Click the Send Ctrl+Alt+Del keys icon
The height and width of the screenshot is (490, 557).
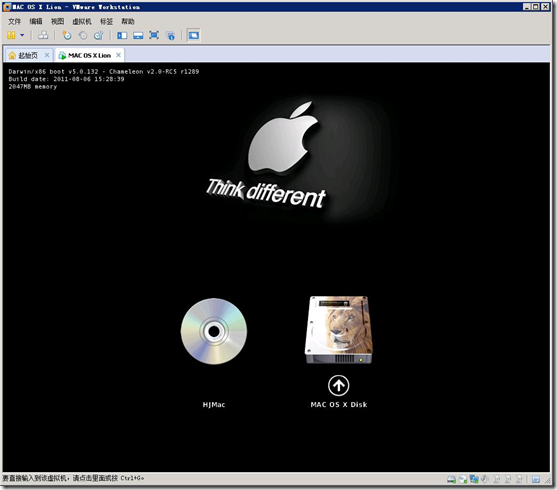[x=43, y=35]
